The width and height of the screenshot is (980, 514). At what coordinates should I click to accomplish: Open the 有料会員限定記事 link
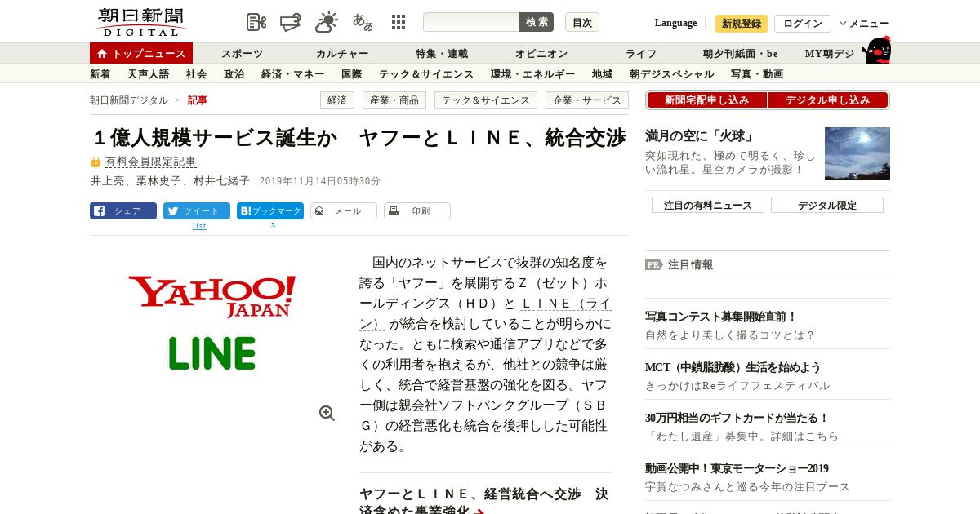pos(151,162)
